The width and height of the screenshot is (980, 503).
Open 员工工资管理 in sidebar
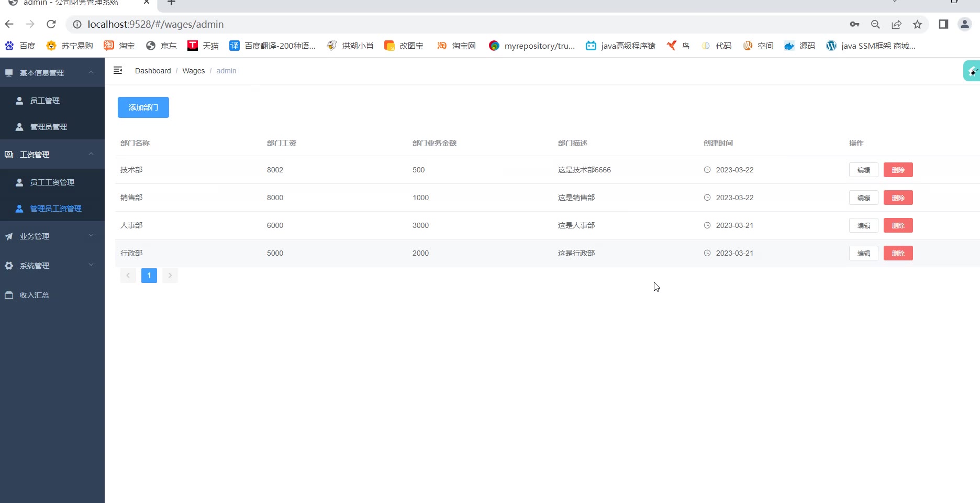(x=52, y=182)
